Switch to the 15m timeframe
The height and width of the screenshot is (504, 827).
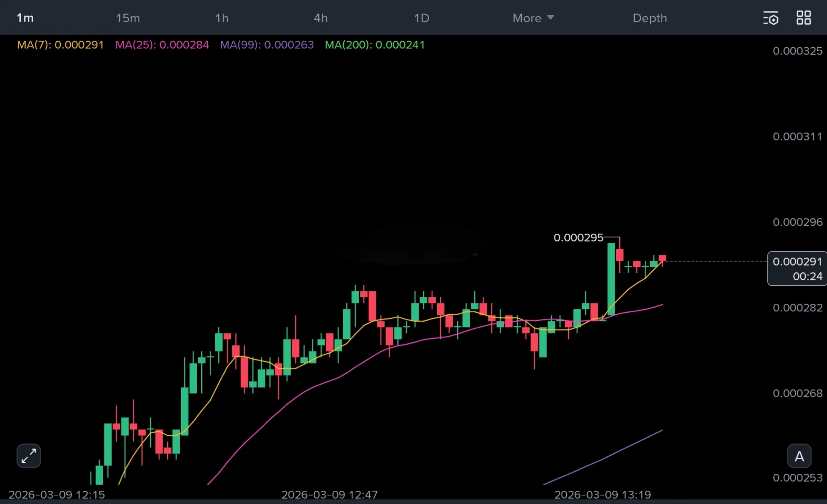pyautogui.click(x=128, y=18)
